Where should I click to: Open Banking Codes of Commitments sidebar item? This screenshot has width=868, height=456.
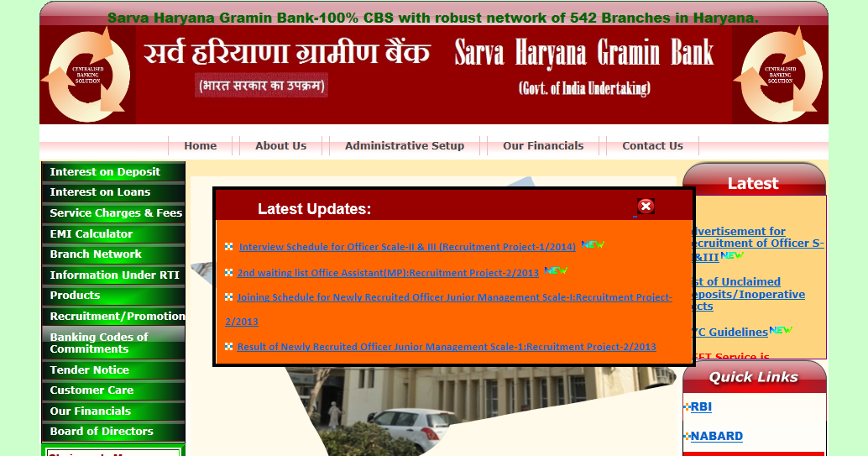(113, 343)
